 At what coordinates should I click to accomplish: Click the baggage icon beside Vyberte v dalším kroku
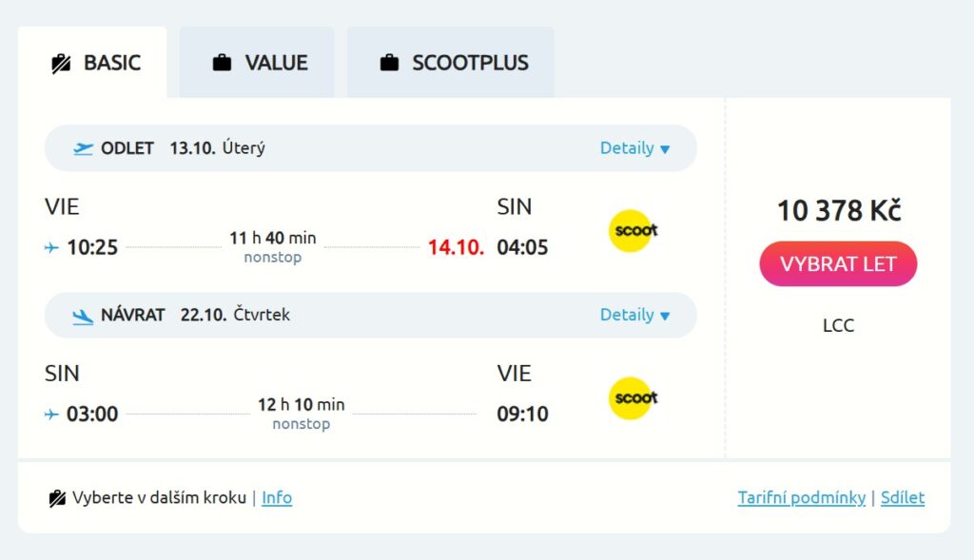click(x=58, y=498)
